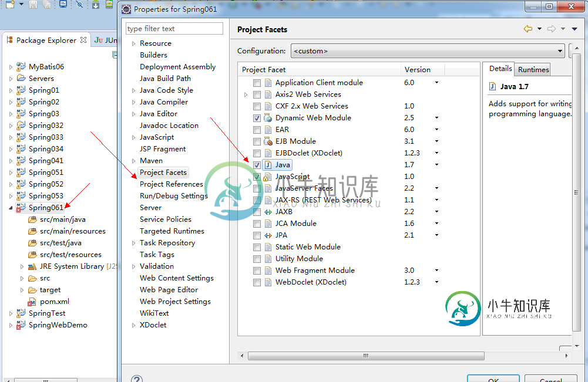Screen dimensions: 588x382
Task: Select Project Facets in properties tree
Action: pos(163,173)
